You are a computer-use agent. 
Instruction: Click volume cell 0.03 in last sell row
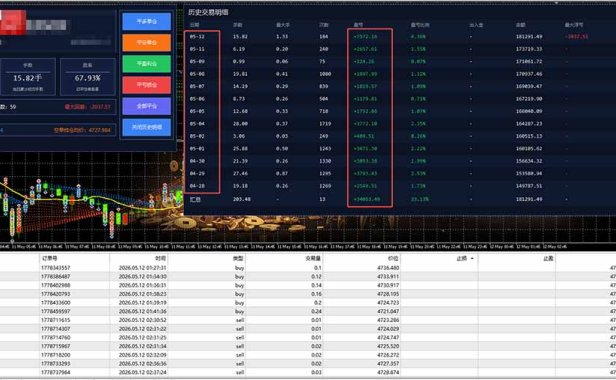coord(316,372)
